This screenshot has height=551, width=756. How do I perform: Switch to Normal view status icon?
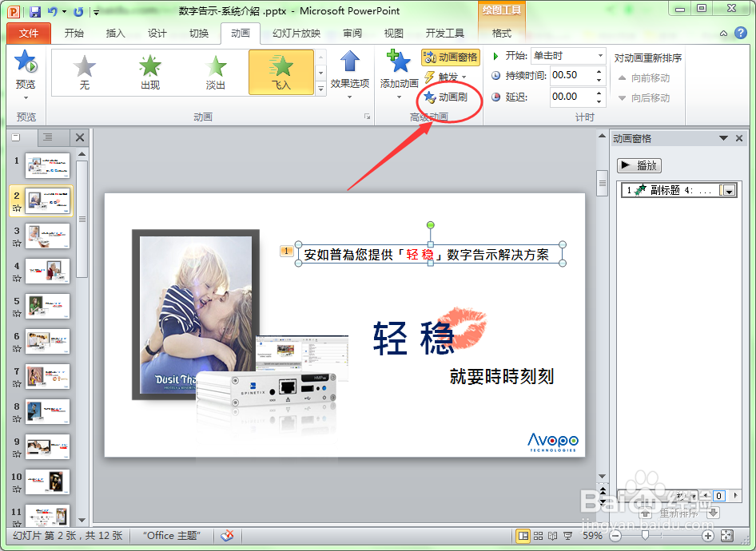coord(523,536)
